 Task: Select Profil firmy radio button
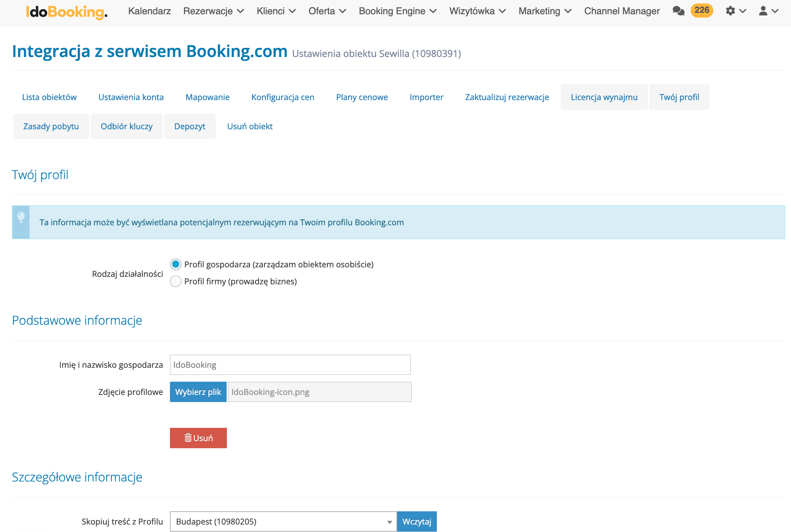[176, 281]
